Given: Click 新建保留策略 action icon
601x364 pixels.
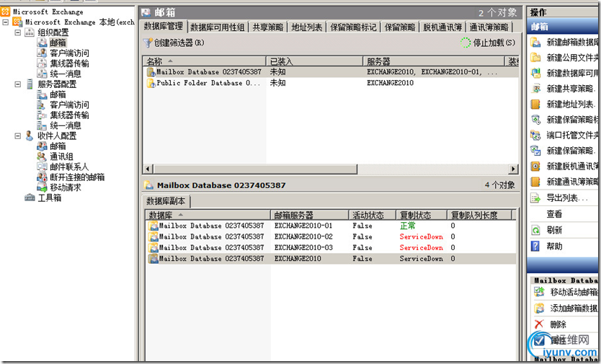Looking at the screenshot, I should [535, 151].
